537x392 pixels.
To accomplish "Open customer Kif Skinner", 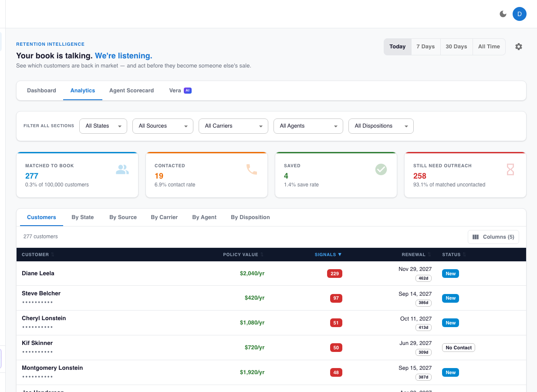I will point(37,343).
